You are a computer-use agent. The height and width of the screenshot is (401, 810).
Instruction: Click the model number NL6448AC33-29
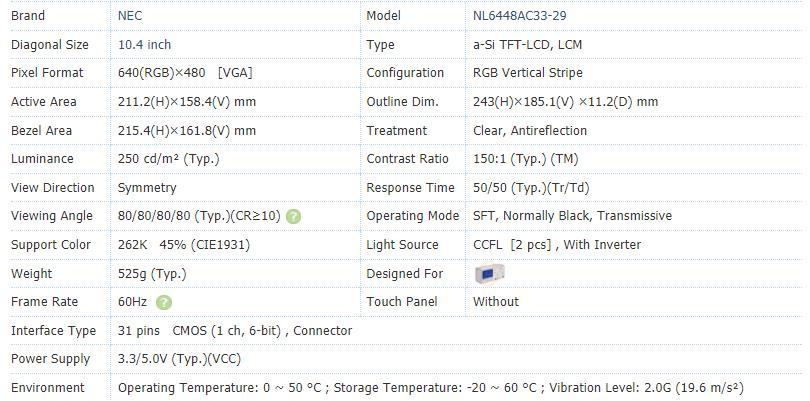tap(519, 16)
